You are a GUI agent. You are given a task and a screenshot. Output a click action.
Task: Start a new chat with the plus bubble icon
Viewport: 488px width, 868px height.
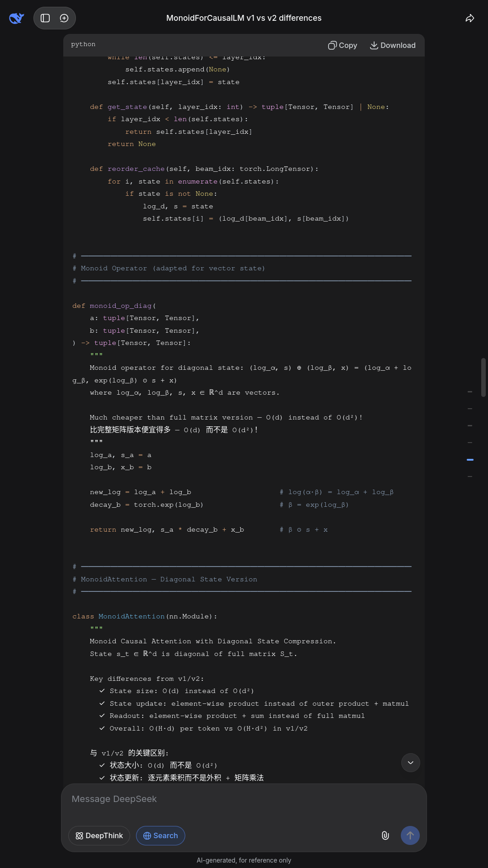(64, 18)
